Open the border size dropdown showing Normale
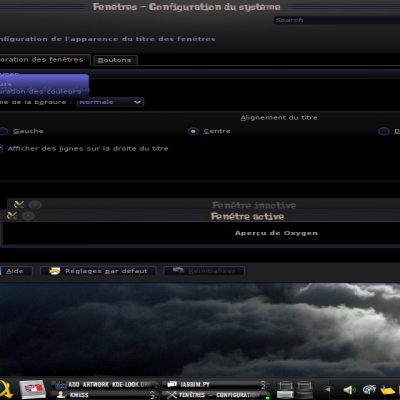 [110, 102]
